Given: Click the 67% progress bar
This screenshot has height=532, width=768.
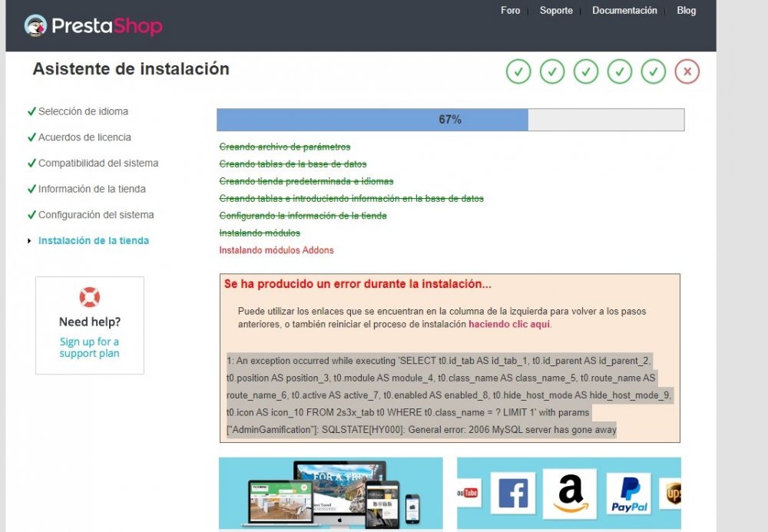Looking at the screenshot, I should tap(449, 119).
